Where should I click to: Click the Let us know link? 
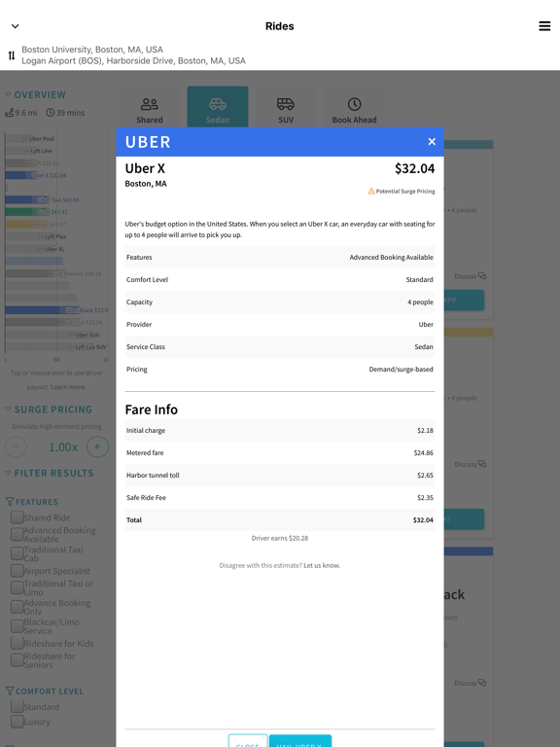pyautogui.click(x=322, y=565)
